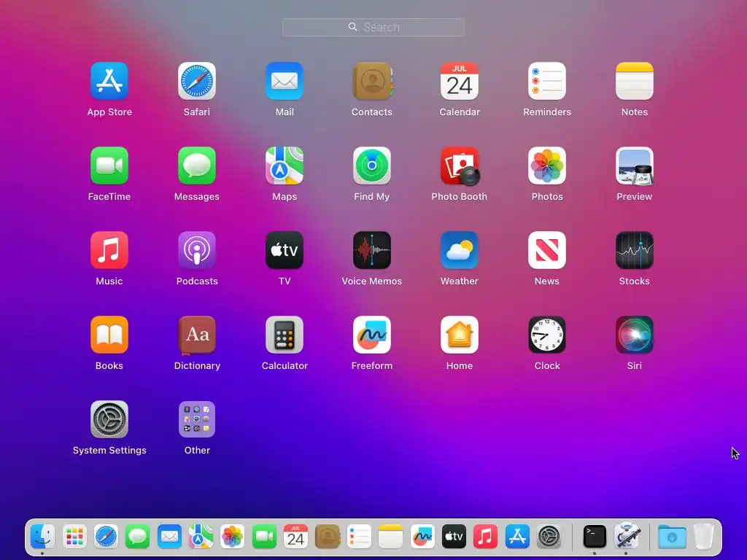Open the Calculator app
The image size is (747, 560).
[285, 335]
